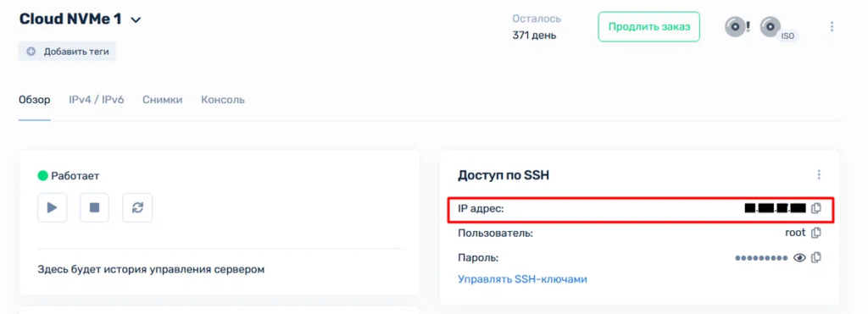
Task: Copy the password to the clipboard
Action: pyautogui.click(x=816, y=257)
